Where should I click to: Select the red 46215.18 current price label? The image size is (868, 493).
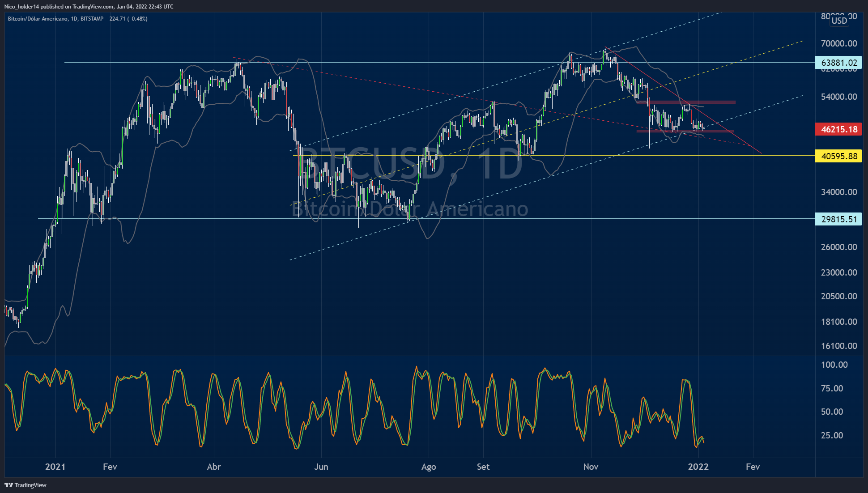pos(838,129)
